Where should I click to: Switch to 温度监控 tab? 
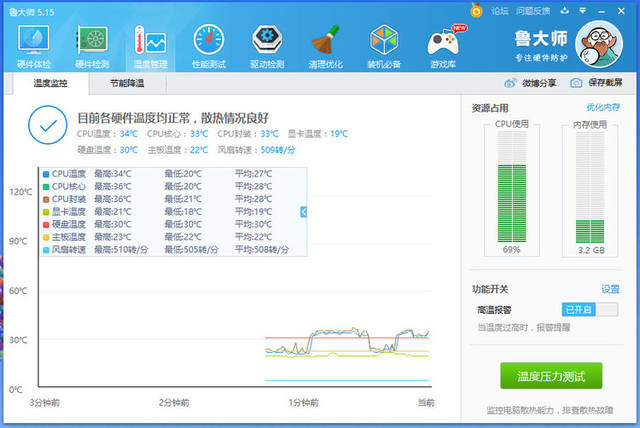(51, 83)
